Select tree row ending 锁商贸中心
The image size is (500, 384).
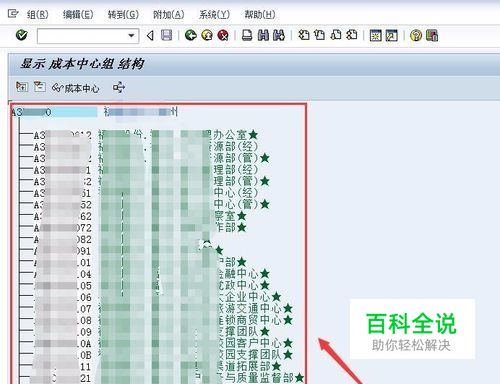coord(163,320)
